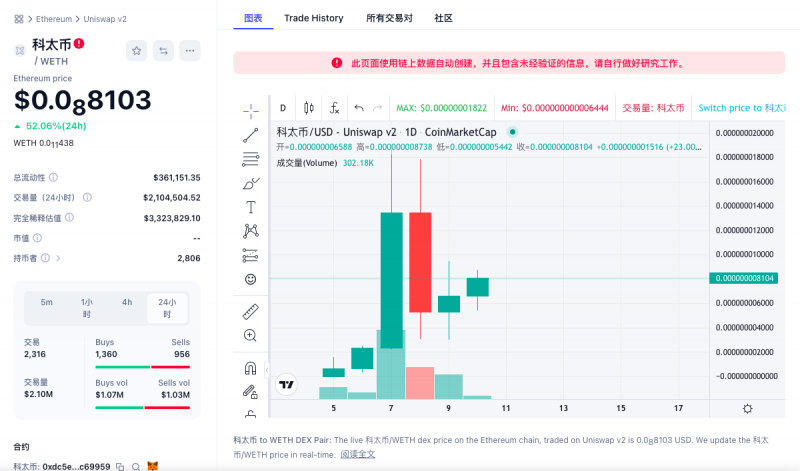Screen dimensions: 800x471
Task: Open the emoji icons tool
Action: (251, 279)
